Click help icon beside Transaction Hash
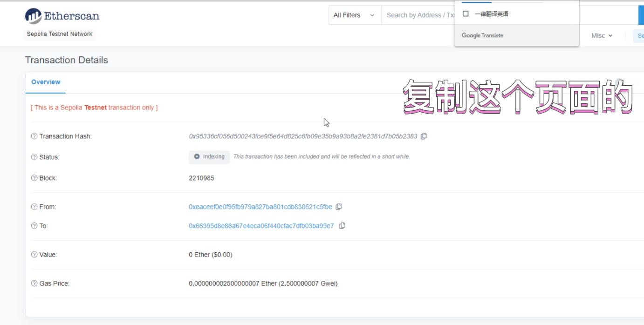 (x=34, y=136)
